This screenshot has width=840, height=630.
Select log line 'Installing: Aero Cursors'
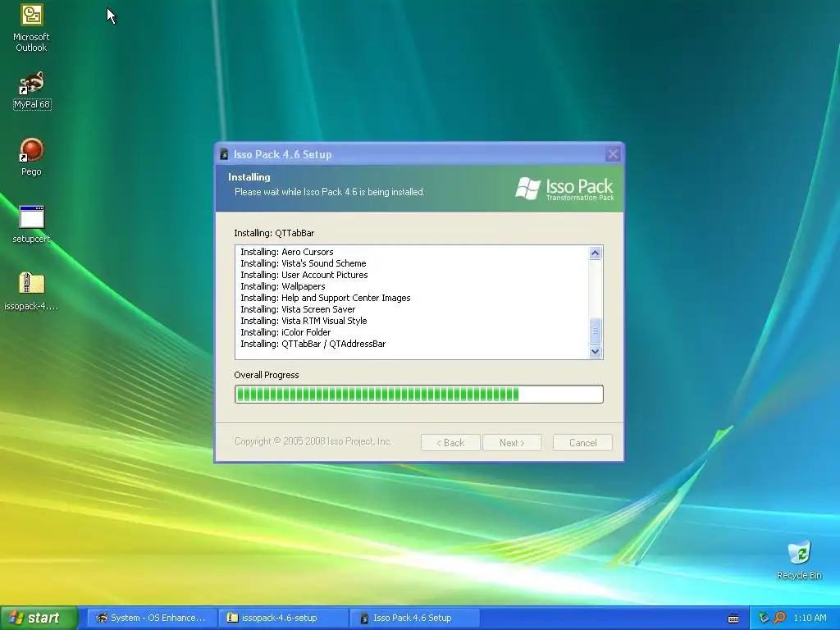pyautogui.click(x=286, y=252)
